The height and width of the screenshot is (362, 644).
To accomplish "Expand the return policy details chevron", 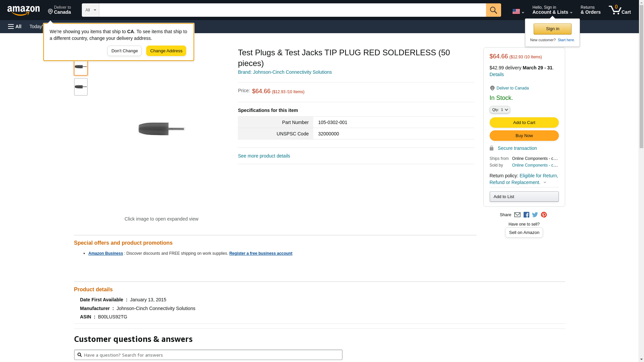I will [545, 183].
